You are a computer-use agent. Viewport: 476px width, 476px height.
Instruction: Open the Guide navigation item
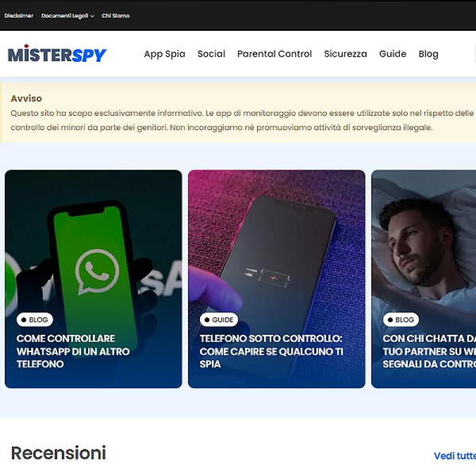point(393,54)
